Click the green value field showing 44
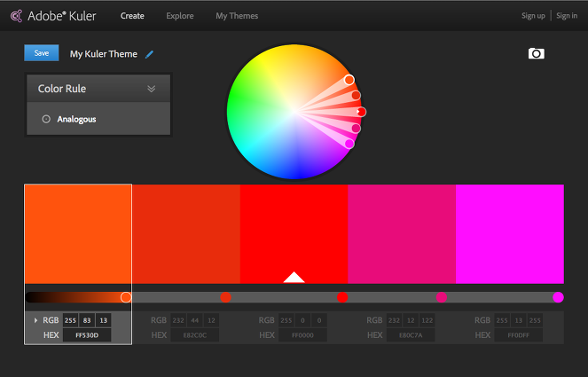Image resolution: width=588 pixels, height=377 pixels. pyautogui.click(x=195, y=320)
